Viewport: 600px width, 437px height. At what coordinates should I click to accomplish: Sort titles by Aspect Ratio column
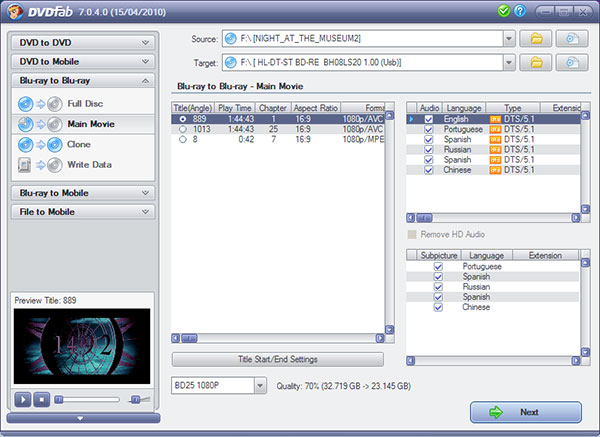click(316, 108)
